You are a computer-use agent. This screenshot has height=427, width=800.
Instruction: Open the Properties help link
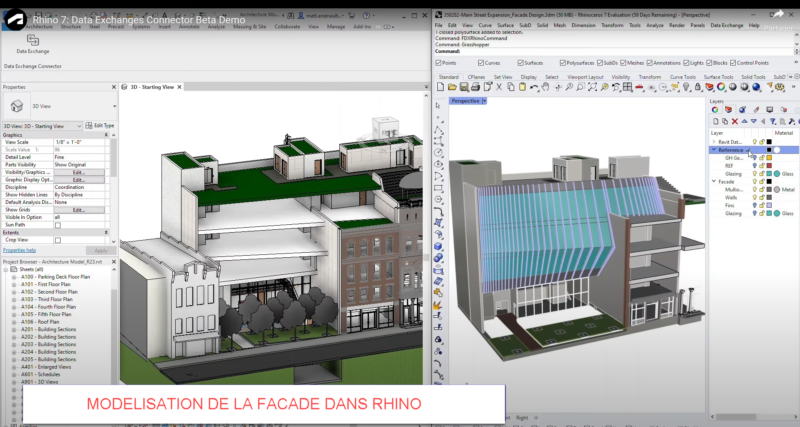click(18, 250)
